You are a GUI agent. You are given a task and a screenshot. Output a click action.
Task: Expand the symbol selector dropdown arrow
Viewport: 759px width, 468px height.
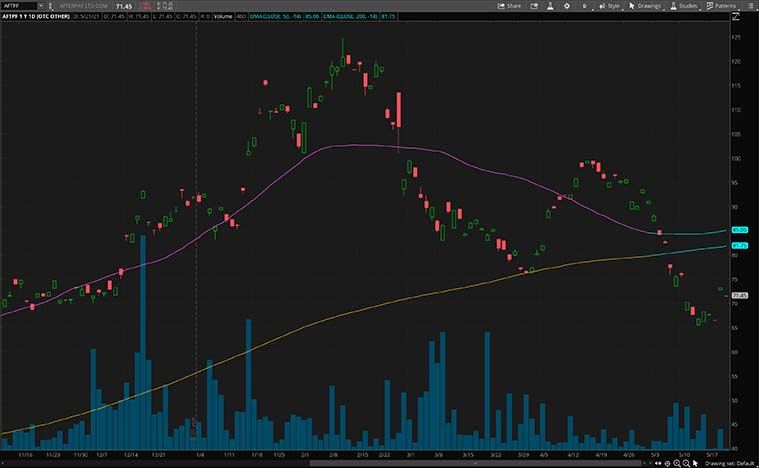[x=42, y=6]
